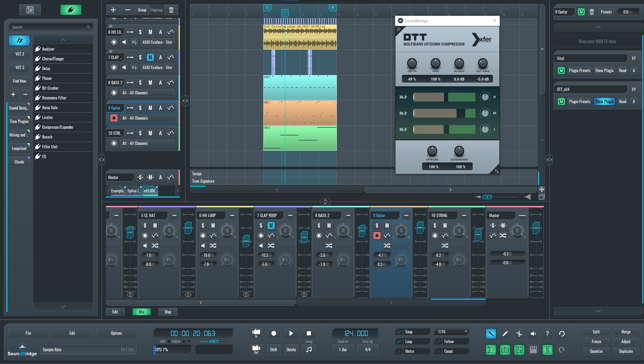This screenshot has width=644, height=364.
Task: Collapse the 9 Guitar rack up chevron
Action: (598, 27)
